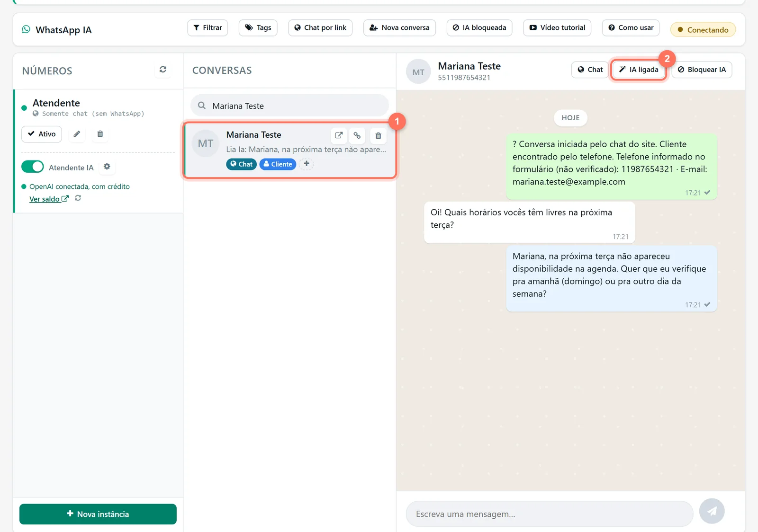Edit the Atendente number with pencil icon
758x532 pixels.
77,134
